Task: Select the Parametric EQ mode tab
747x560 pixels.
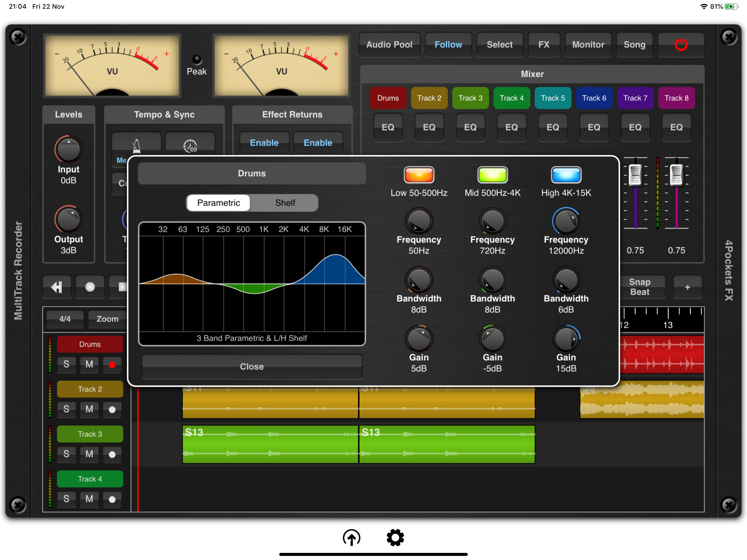Action: (x=218, y=203)
